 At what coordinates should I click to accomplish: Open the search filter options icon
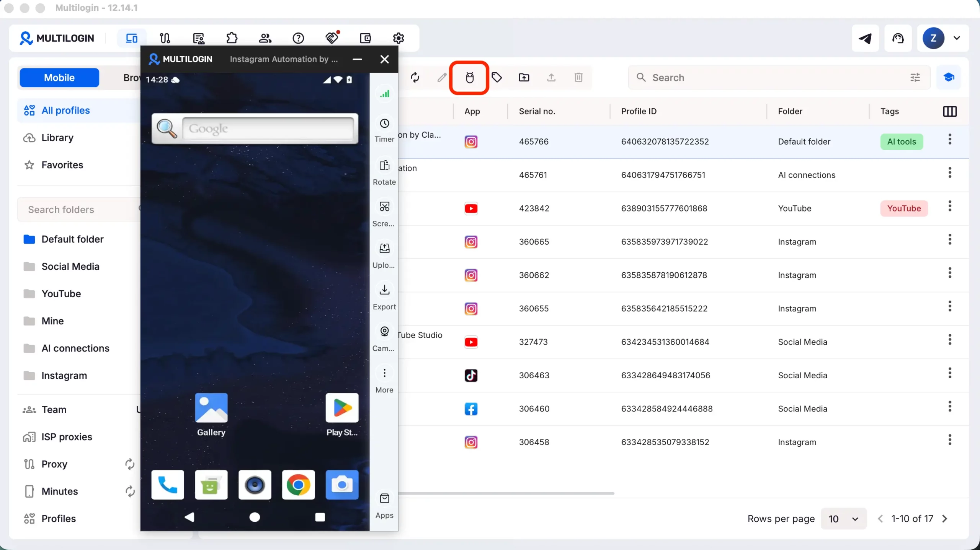[915, 78]
